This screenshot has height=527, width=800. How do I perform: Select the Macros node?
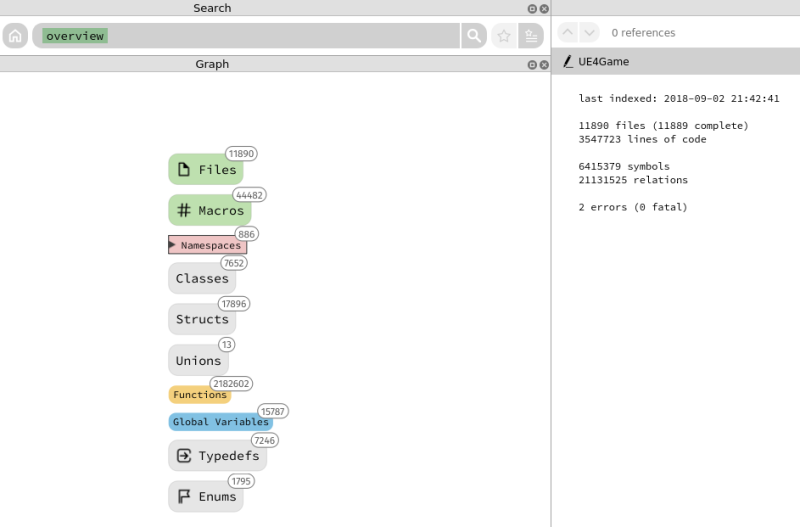click(209, 211)
